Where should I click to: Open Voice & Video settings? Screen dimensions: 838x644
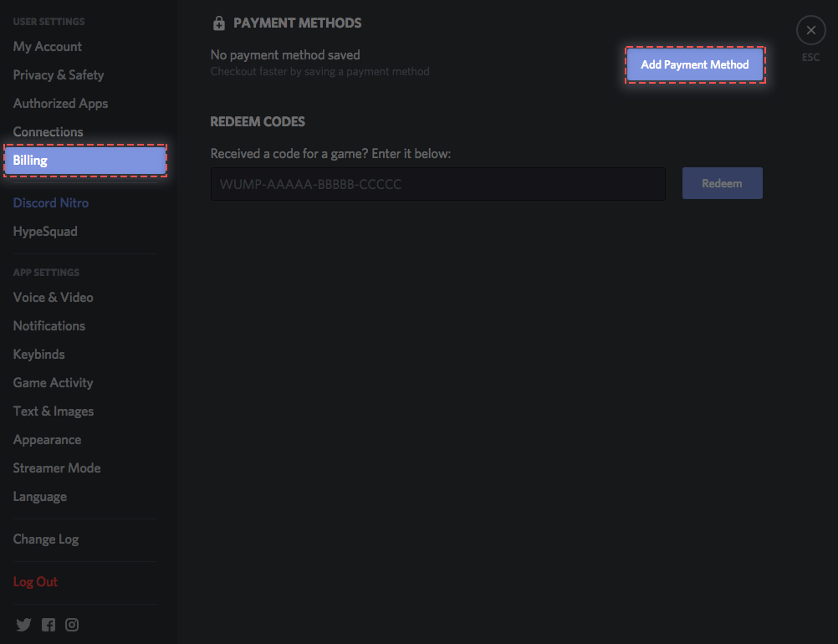pyautogui.click(x=53, y=297)
